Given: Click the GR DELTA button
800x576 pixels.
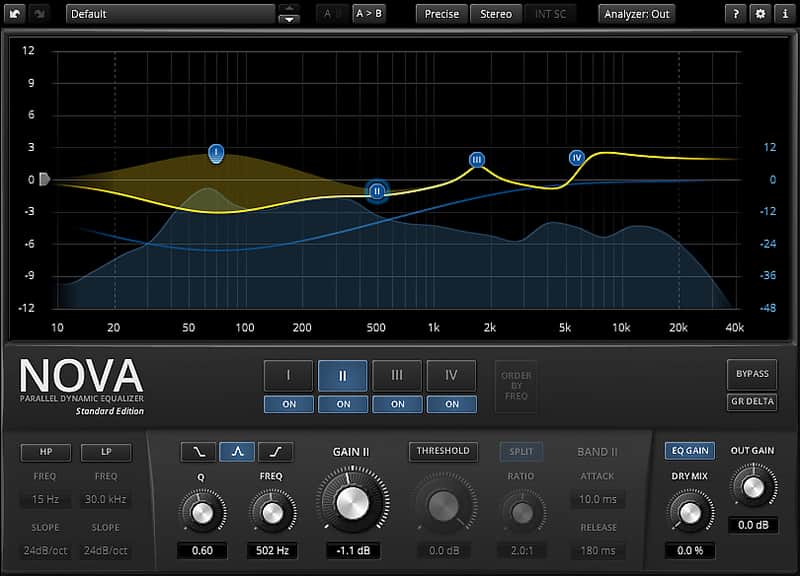Looking at the screenshot, I should coord(752,402).
